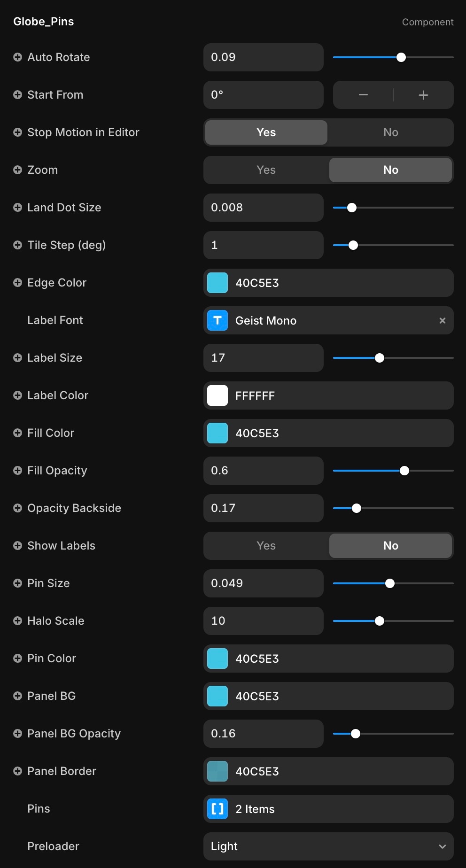Turn on Show Labels with Yes
Screen dimensions: 466x868
266,546
